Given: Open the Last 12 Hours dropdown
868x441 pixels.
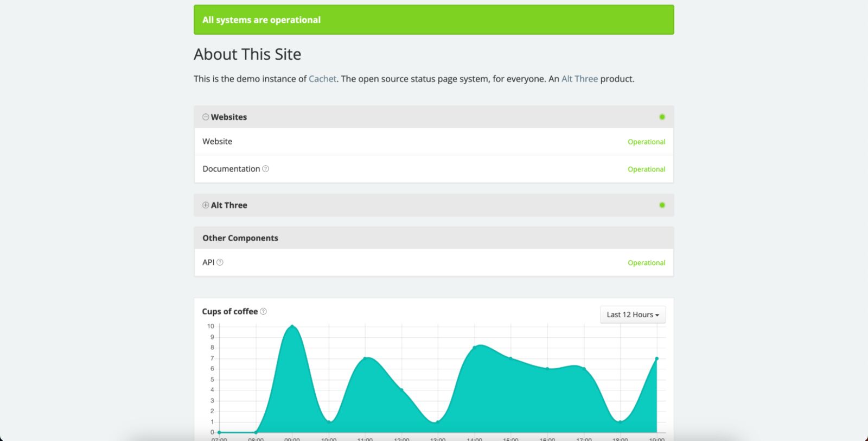Looking at the screenshot, I should pyautogui.click(x=633, y=314).
